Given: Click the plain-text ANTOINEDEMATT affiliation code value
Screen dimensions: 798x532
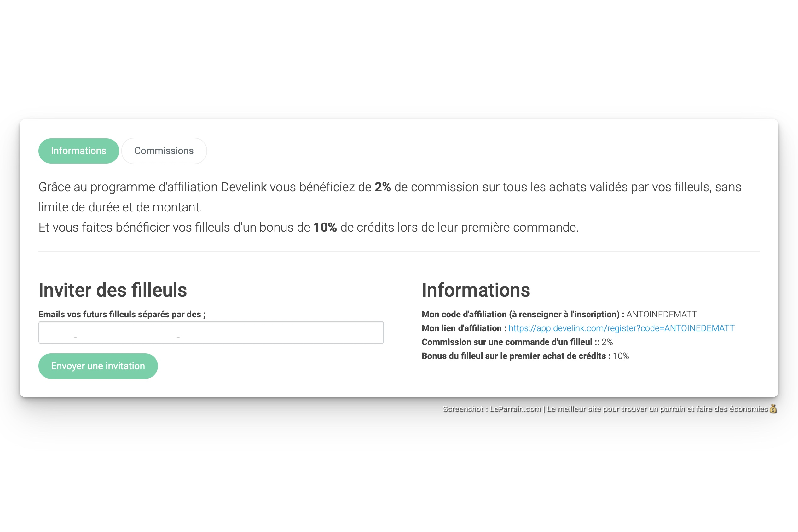Looking at the screenshot, I should pyautogui.click(x=661, y=314).
